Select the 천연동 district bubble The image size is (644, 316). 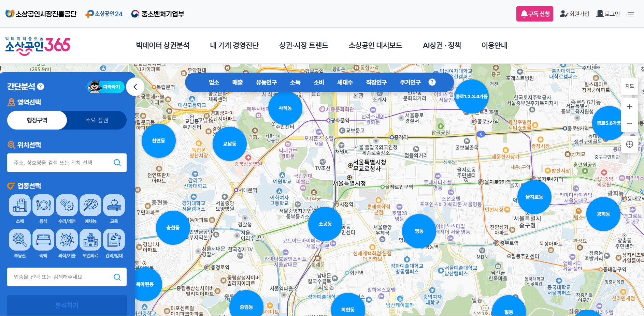coord(158,141)
